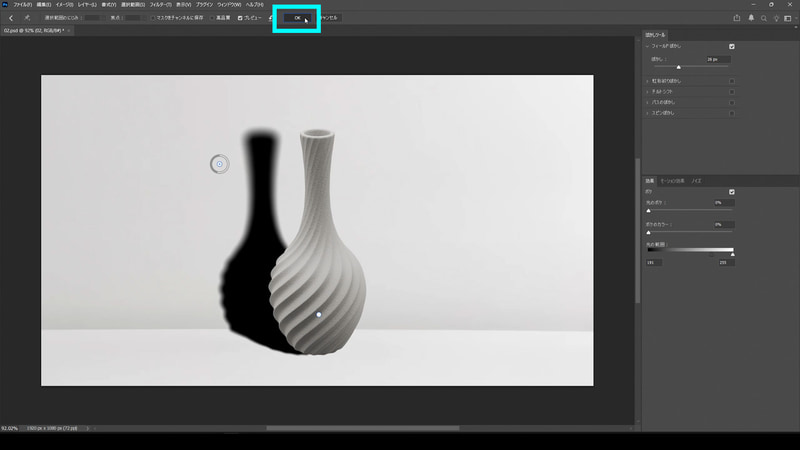Click the back arrow in options bar
The height and width of the screenshot is (450, 800).
pyautogui.click(x=11, y=18)
